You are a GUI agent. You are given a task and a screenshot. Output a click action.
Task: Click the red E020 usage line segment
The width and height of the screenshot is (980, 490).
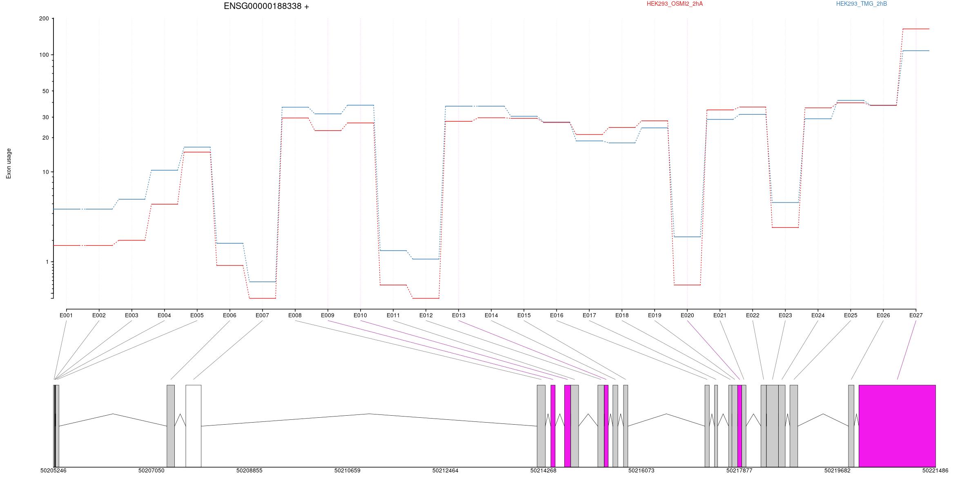(687, 285)
